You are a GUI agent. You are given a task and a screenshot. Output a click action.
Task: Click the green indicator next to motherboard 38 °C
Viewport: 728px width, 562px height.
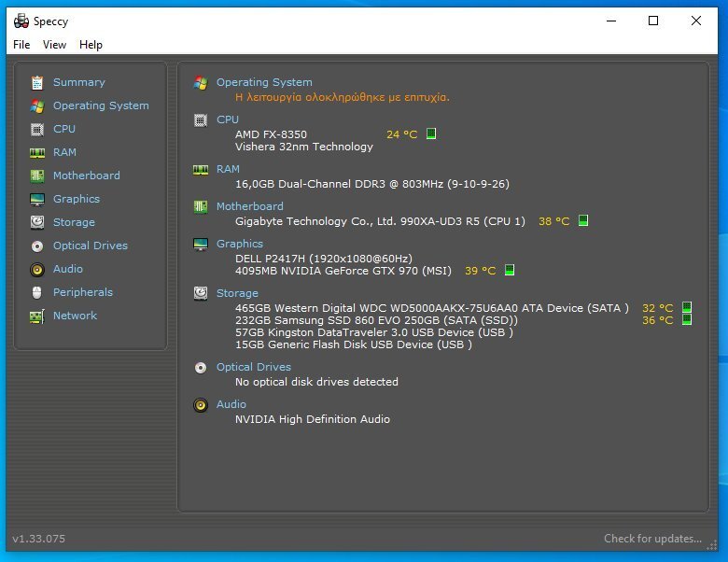pos(583,220)
